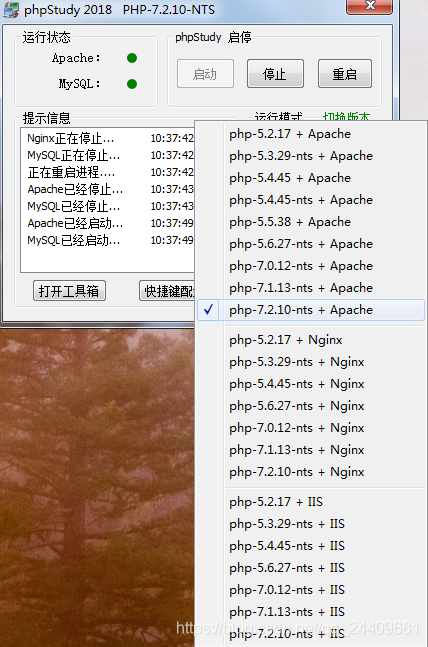The width and height of the screenshot is (428, 647).
Task: Click the Apache: status label
Action: pos(76,58)
